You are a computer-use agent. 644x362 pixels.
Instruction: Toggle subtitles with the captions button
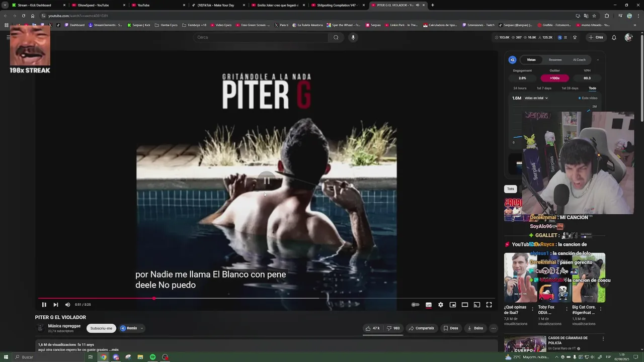coord(429,305)
